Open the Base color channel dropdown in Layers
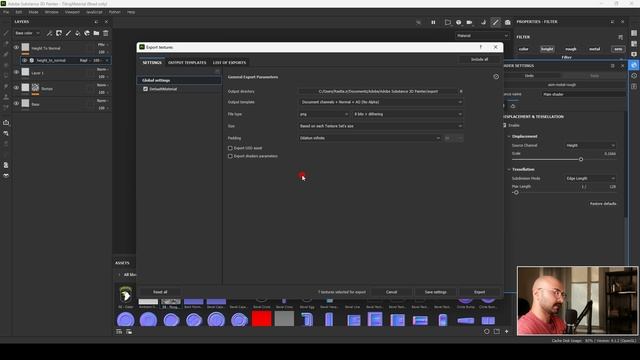Viewport: 640px width, 360px height. 27,33
